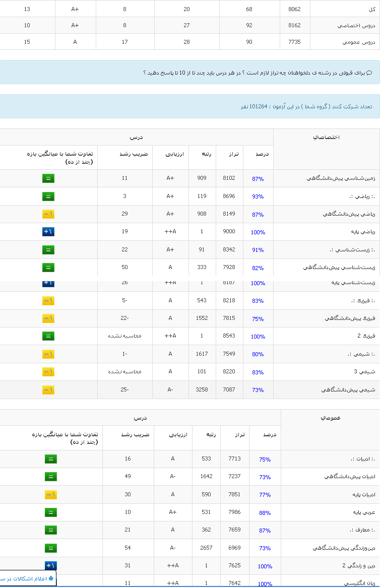Select the A- grade in ادبيات پيش‌دانشگاهي row
The height and width of the screenshot is (588, 382).
pos(173,476)
